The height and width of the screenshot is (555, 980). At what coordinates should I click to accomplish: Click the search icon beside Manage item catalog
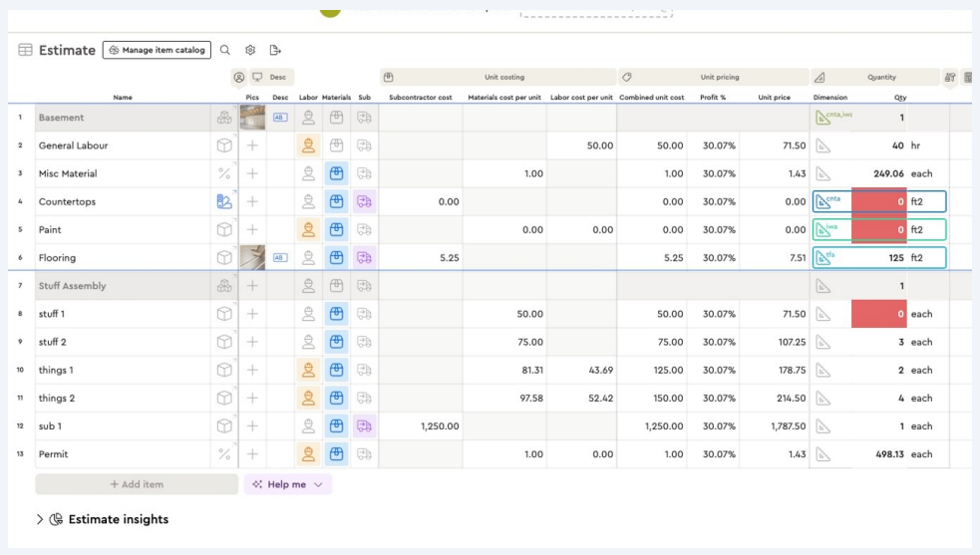[x=225, y=50]
